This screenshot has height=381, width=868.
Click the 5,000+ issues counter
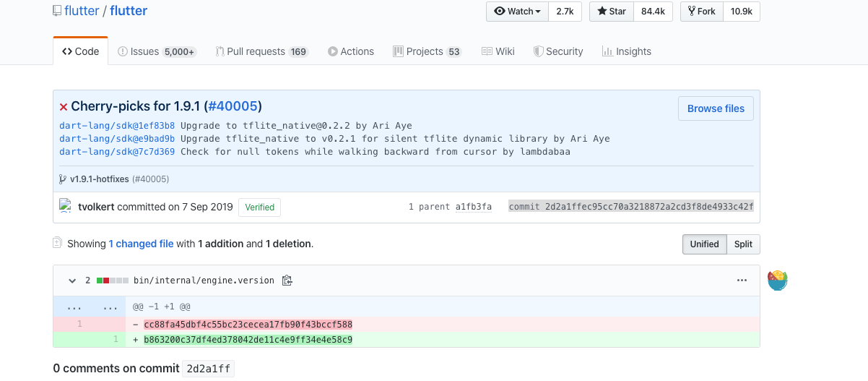pos(179,52)
